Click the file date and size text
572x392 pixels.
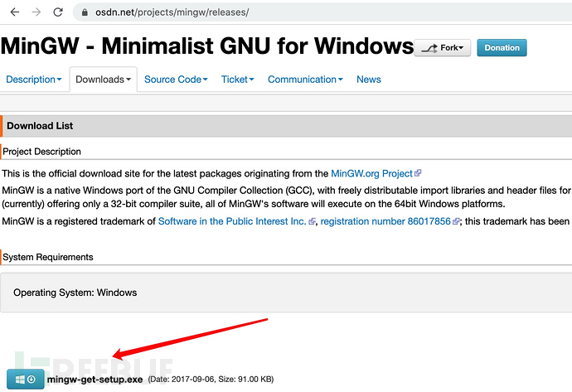[211, 380]
